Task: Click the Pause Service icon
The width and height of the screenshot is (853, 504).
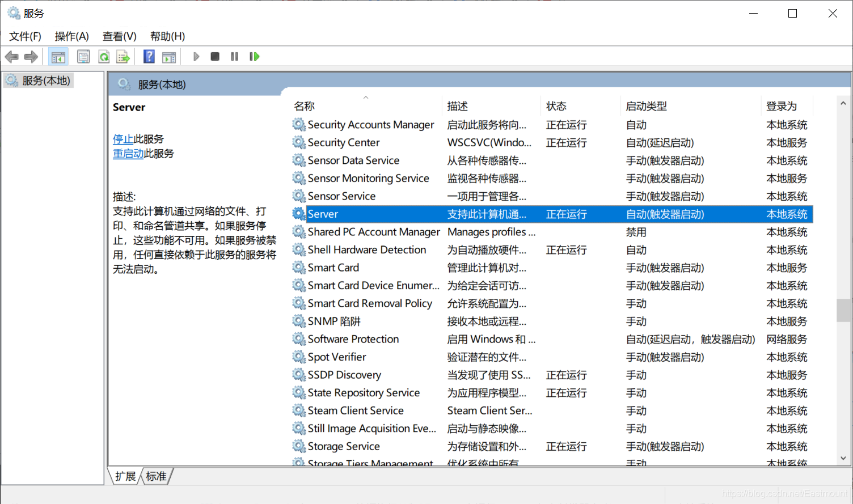Action: click(x=234, y=57)
